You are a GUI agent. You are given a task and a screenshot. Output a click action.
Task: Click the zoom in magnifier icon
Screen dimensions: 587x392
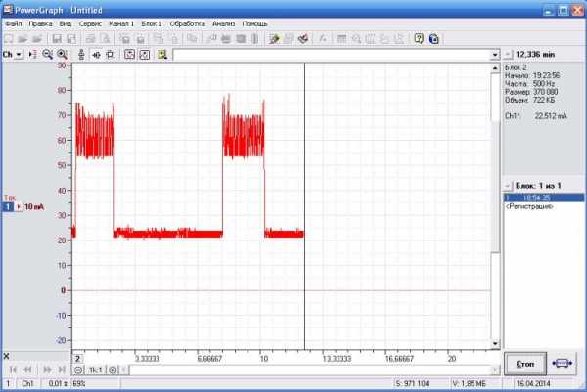click(62, 55)
